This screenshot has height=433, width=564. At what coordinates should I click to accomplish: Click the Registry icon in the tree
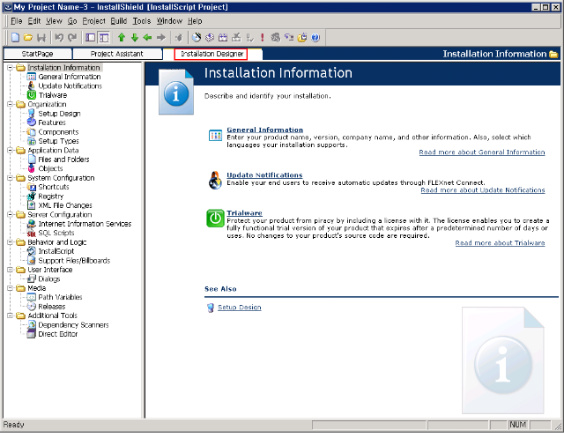tap(32, 196)
